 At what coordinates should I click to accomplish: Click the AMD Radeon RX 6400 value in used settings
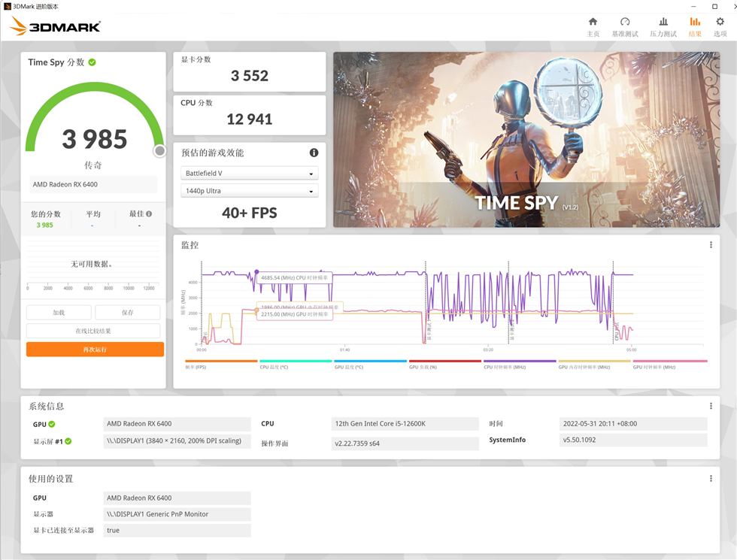point(177,498)
